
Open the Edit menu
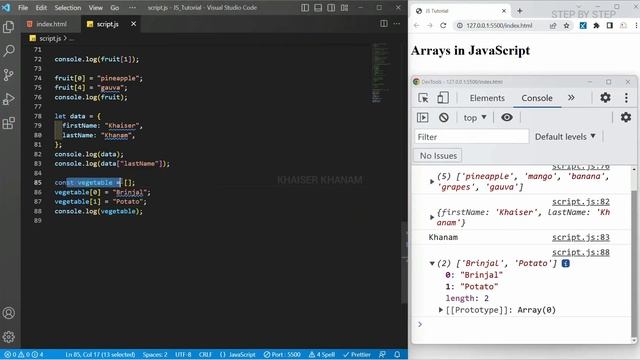41,8
